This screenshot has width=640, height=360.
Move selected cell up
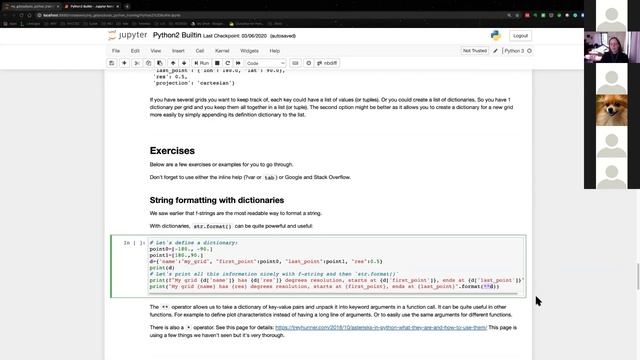[173, 63]
